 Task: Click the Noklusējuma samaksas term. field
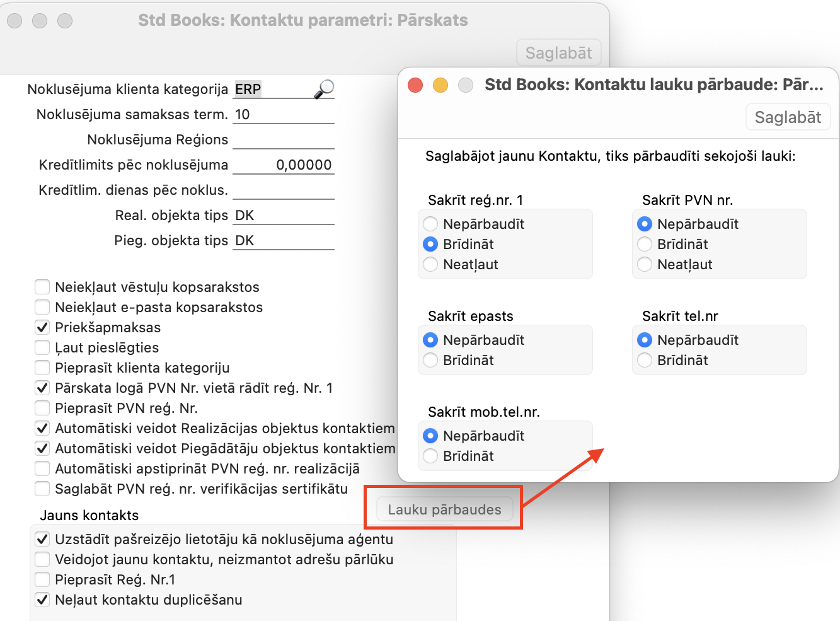click(x=283, y=114)
